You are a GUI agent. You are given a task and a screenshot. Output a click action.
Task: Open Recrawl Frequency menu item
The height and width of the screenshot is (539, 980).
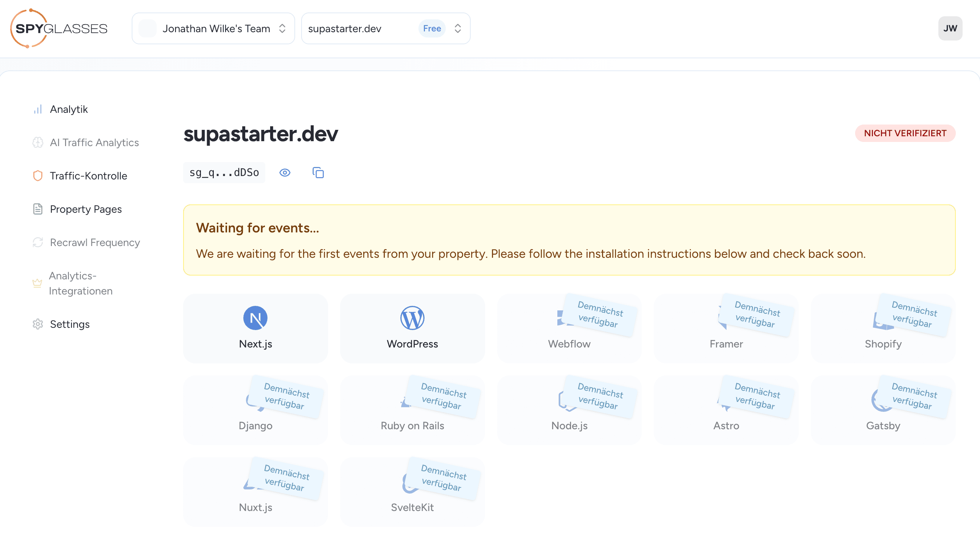95,243
